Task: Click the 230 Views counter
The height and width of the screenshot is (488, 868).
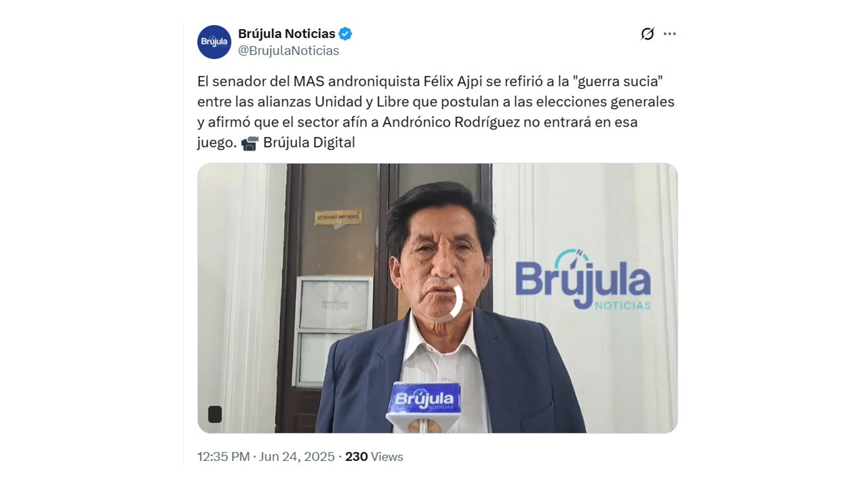Action: [374, 457]
